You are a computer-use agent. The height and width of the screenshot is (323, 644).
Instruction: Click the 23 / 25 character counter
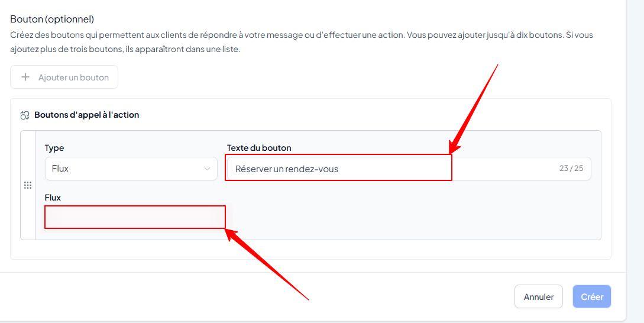571,168
